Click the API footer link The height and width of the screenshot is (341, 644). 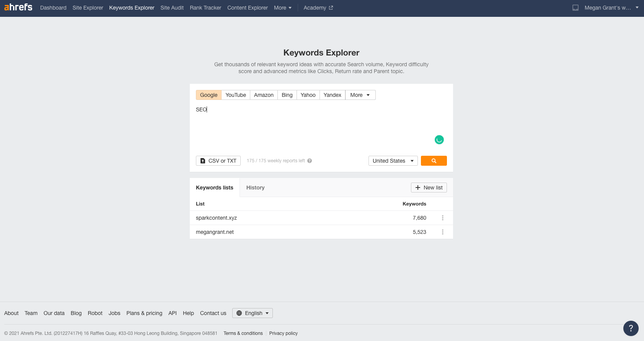[173, 313]
